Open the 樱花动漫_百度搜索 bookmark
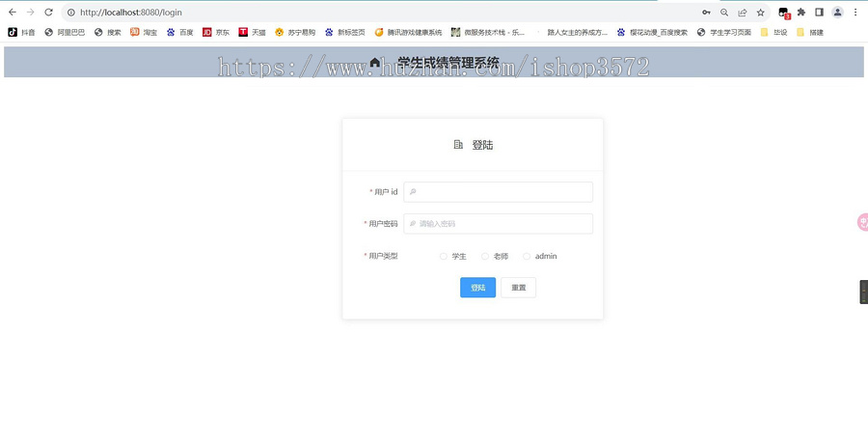The image size is (868, 447). click(652, 32)
